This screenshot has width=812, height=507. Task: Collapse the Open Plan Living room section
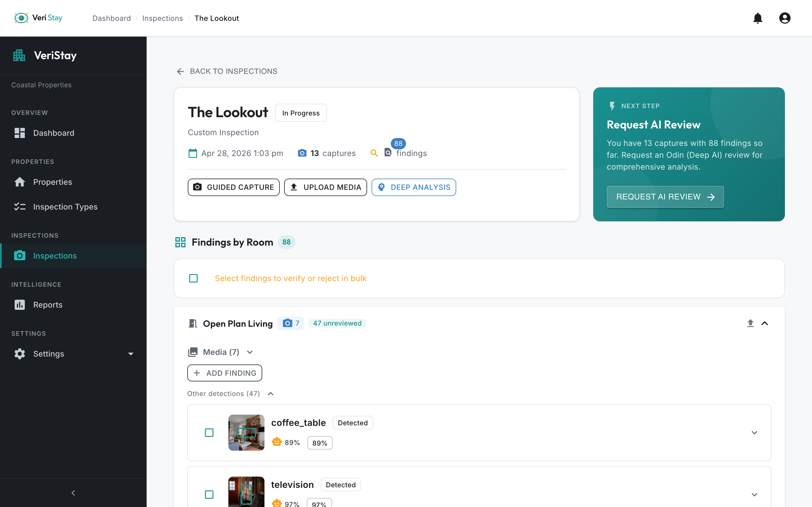click(765, 323)
